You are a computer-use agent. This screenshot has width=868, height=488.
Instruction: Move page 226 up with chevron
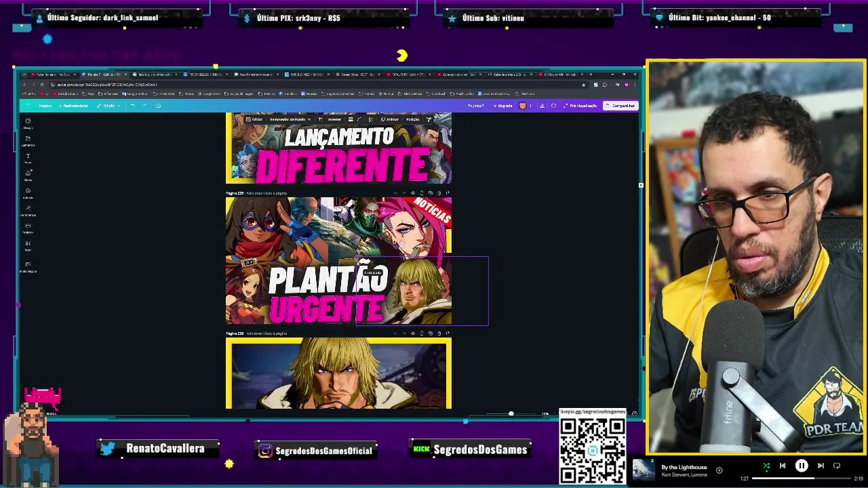(395, 333)
